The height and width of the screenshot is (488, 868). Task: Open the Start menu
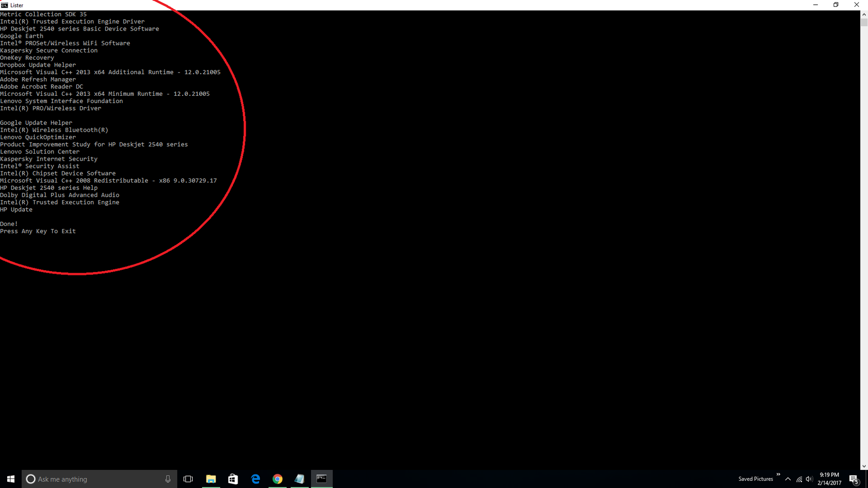pyautogui.click(x=10, y=478)
